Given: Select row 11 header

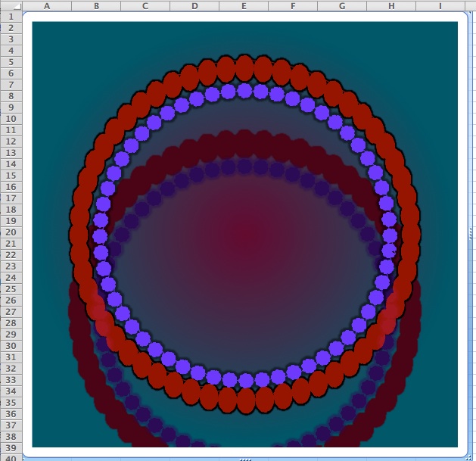Looking at the screenshot, I should pyautogui.click(x=11, y=130).
